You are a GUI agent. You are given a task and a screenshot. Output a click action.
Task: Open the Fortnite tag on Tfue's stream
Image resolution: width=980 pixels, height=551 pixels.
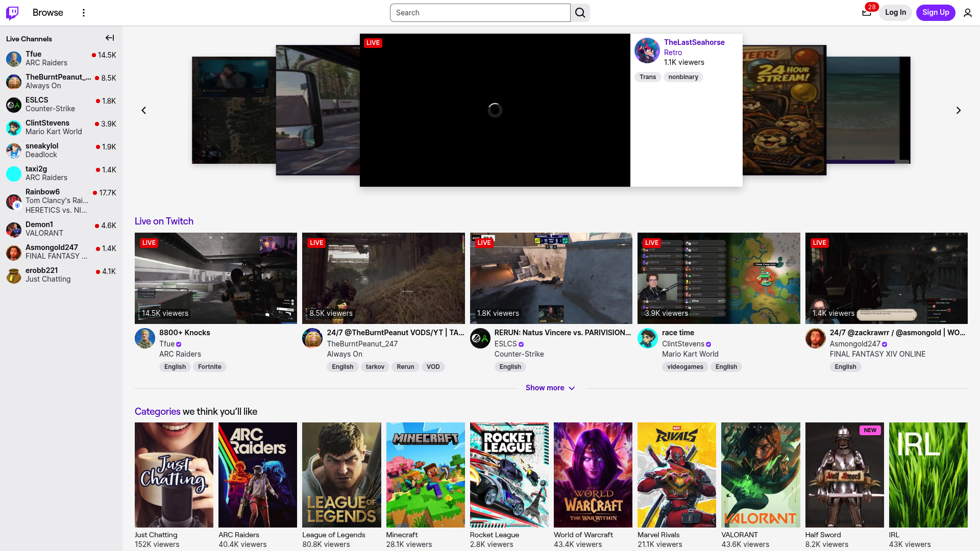pyautogui.click(x=209, y=366)
